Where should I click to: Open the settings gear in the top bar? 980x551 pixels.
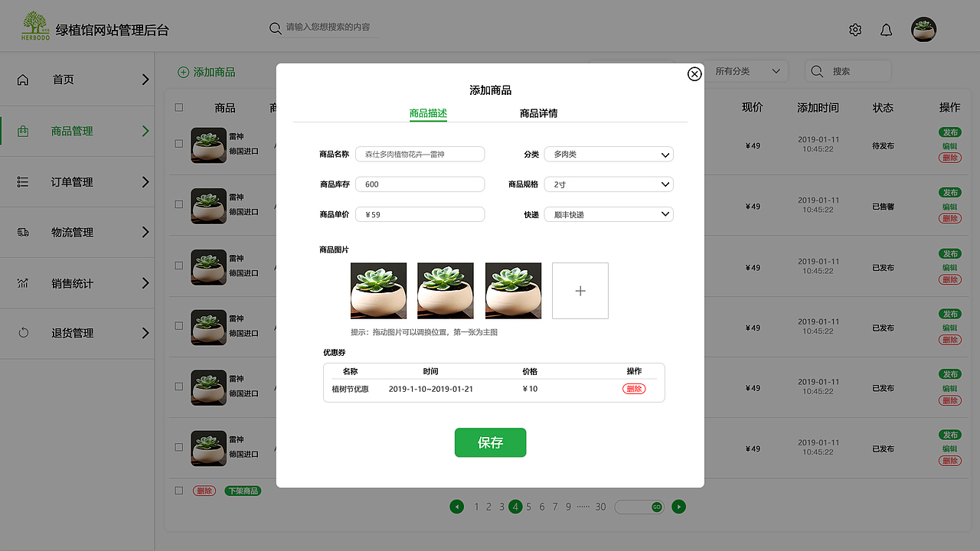(855, 29)
